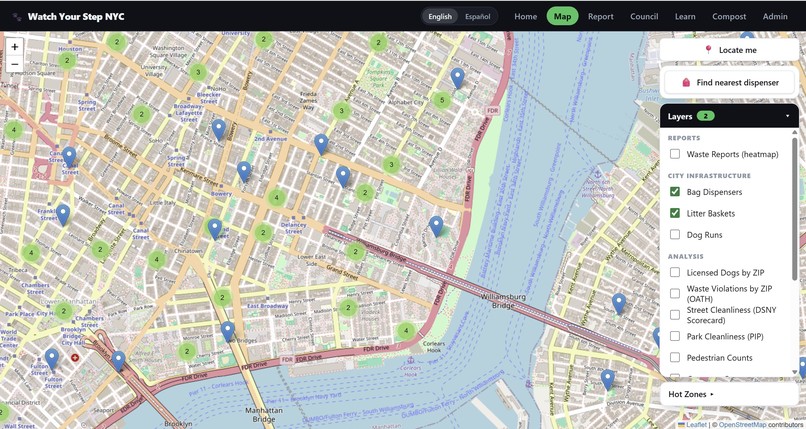
Task: Switch language to English
Action: click(440, 16)
